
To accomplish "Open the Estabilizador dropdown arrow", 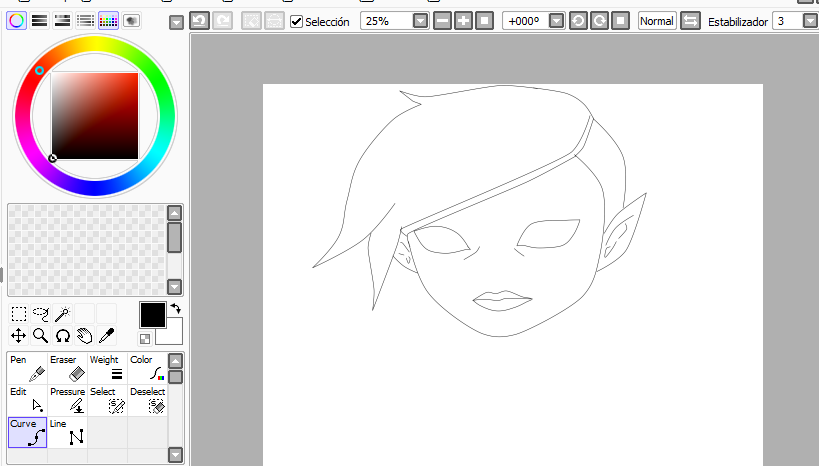I will pyautogui.click(x=810, y=21).
